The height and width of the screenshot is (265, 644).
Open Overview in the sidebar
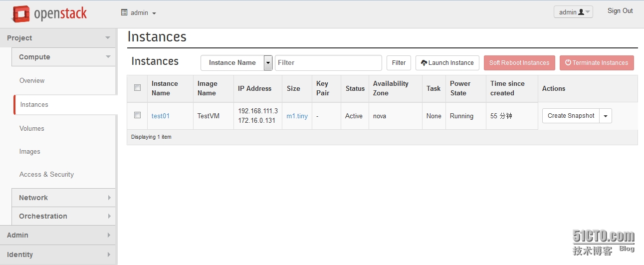coord(32,80)
